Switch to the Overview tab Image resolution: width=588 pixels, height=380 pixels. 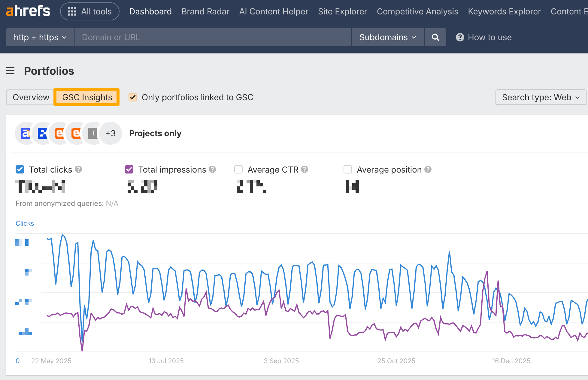click(31, 97)
